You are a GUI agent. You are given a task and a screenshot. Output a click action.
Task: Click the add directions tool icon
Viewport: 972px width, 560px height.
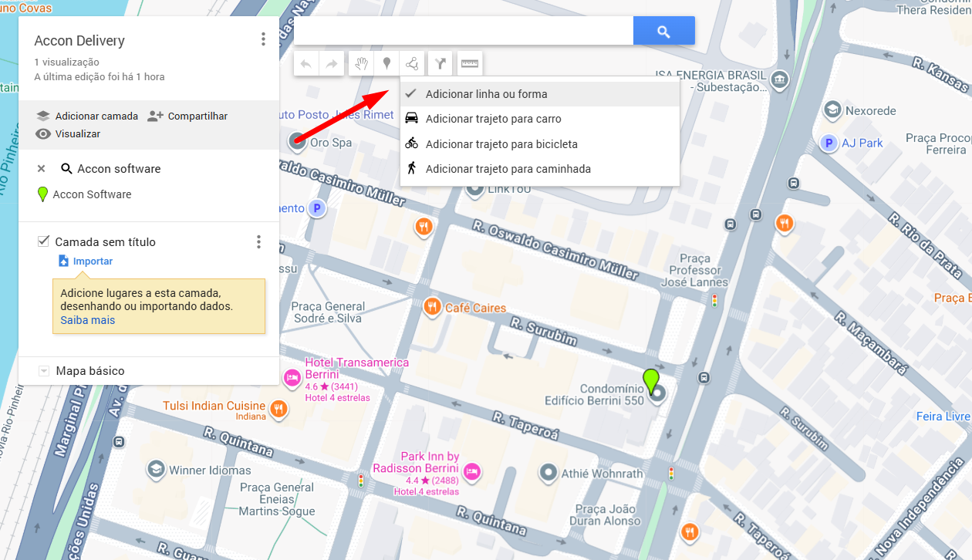(x=440, y=64)
